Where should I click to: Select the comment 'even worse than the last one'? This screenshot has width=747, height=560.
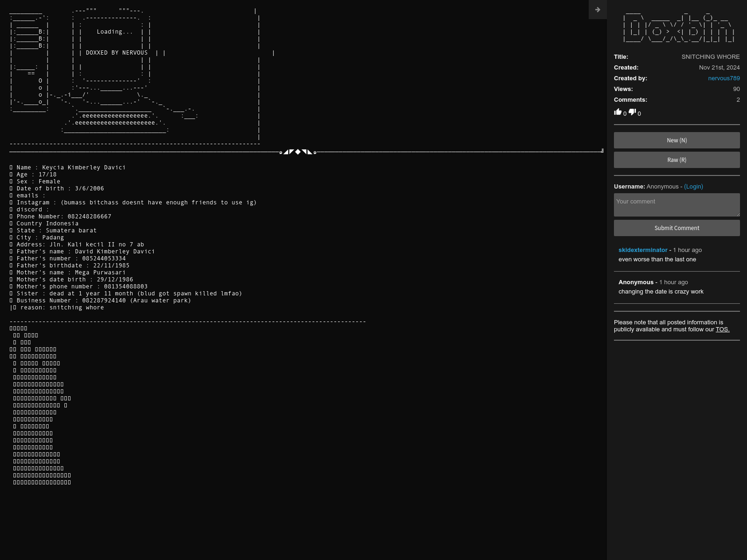coord(657,259)
